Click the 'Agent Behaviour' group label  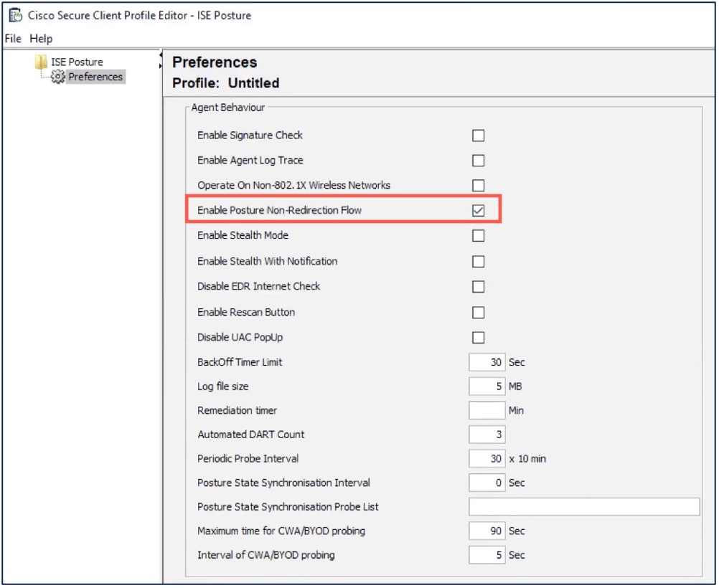click(x=228, y=108)
